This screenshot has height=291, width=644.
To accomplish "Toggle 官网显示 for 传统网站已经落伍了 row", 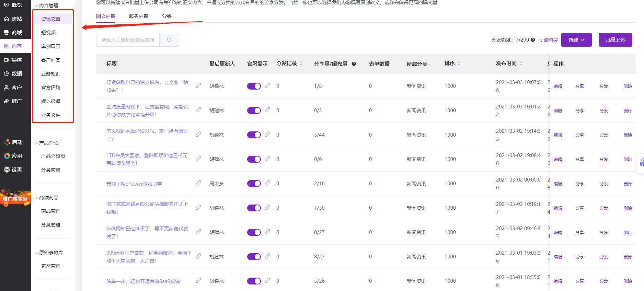I will coord(254,232).
